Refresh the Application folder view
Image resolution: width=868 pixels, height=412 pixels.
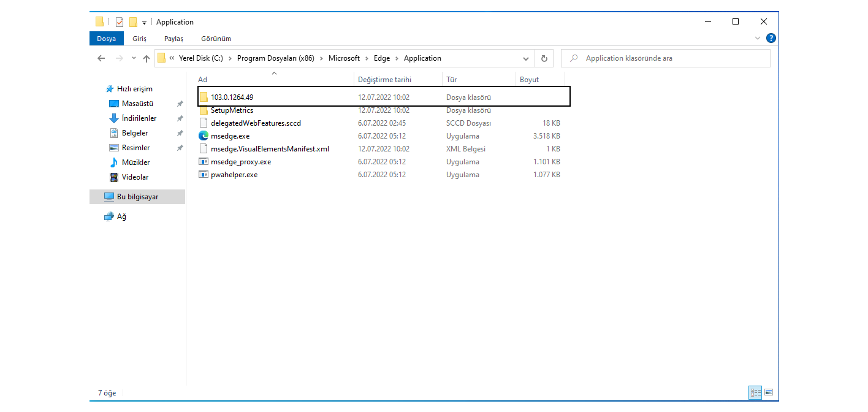pyautogui.click(x=544, y=58)
